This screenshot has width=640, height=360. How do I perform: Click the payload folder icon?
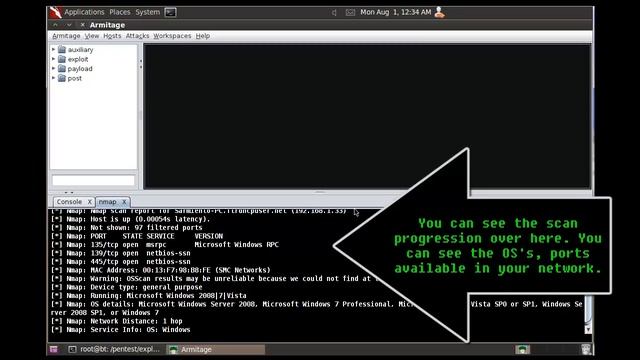click(x=62, y=69)
